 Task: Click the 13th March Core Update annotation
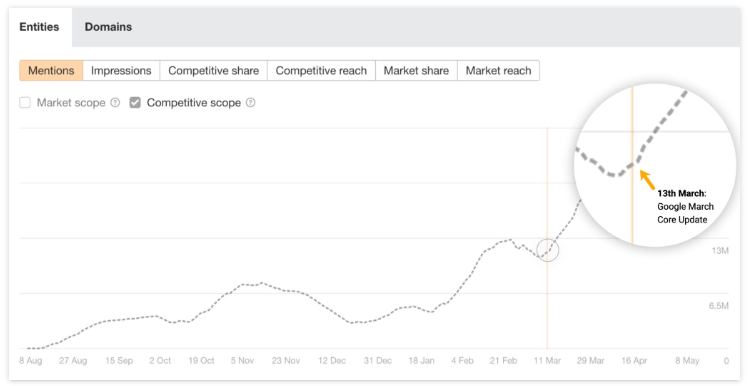685,207
